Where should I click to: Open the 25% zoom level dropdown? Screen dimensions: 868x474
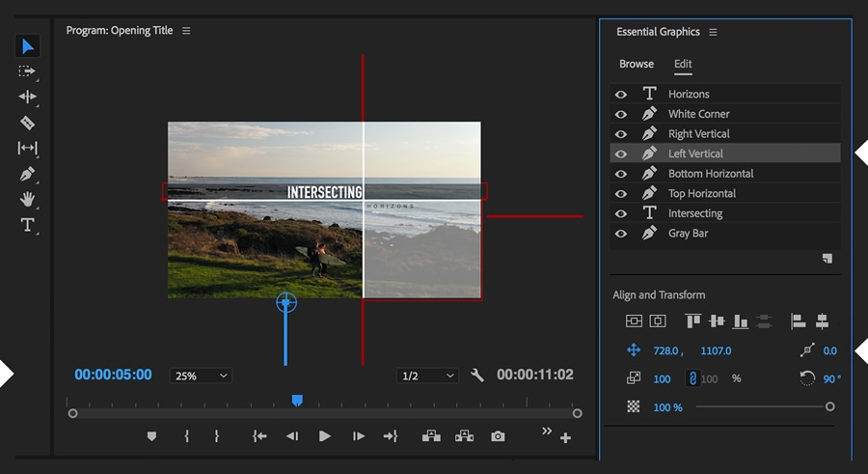[x=201, y=376]
